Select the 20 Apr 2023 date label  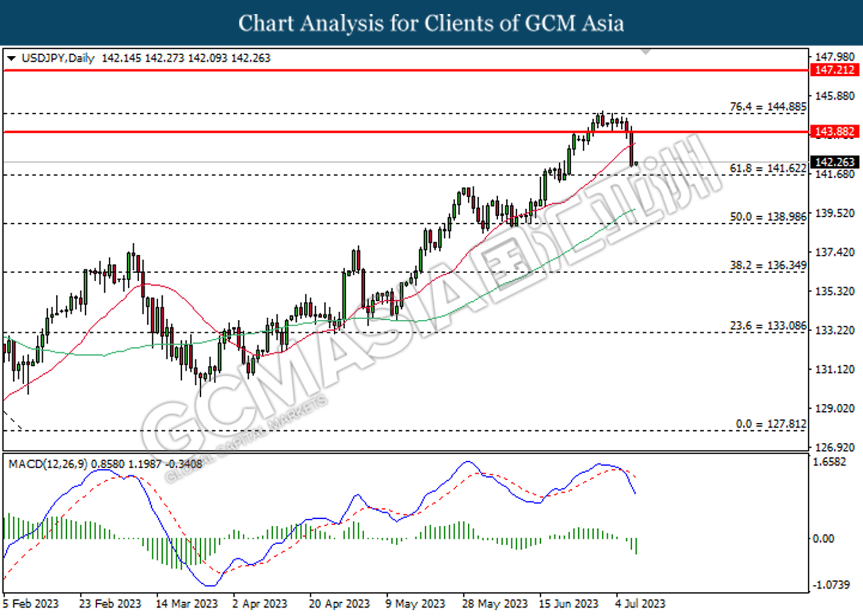339,603
